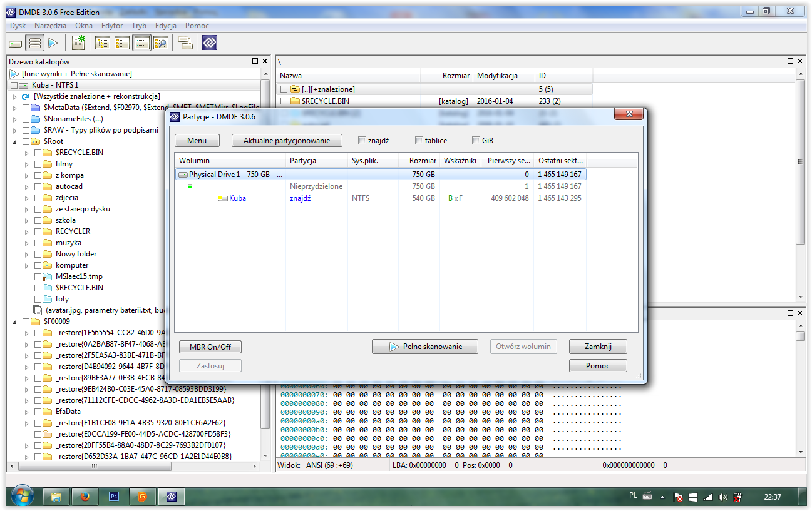Toggle the GiB checkbox
The width and height of the screenshot is (812, 511).
point(476,141)
